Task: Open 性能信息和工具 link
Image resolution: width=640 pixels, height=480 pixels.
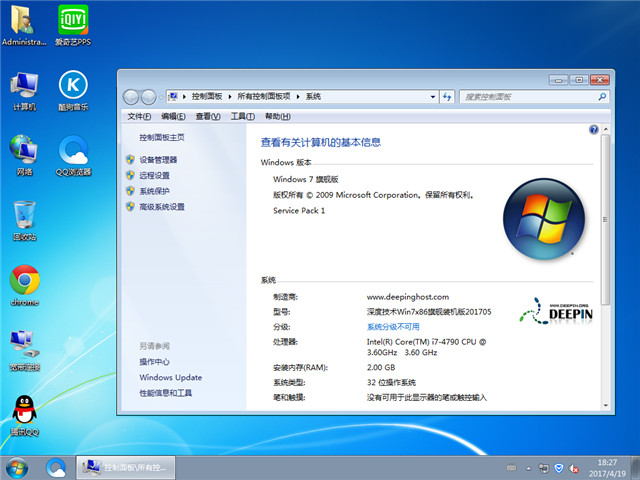Action: click(x=165, y=393)
